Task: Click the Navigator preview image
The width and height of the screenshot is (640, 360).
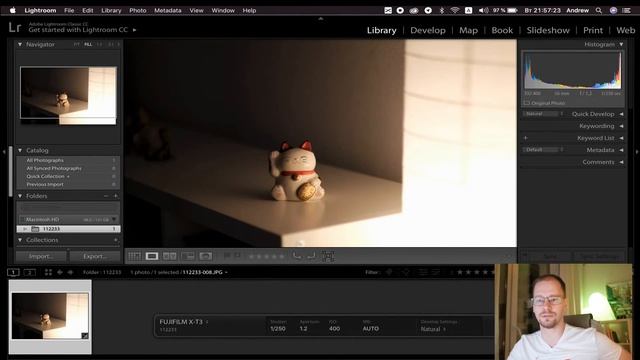Action: pyautogui.click(x=68, y=96)
